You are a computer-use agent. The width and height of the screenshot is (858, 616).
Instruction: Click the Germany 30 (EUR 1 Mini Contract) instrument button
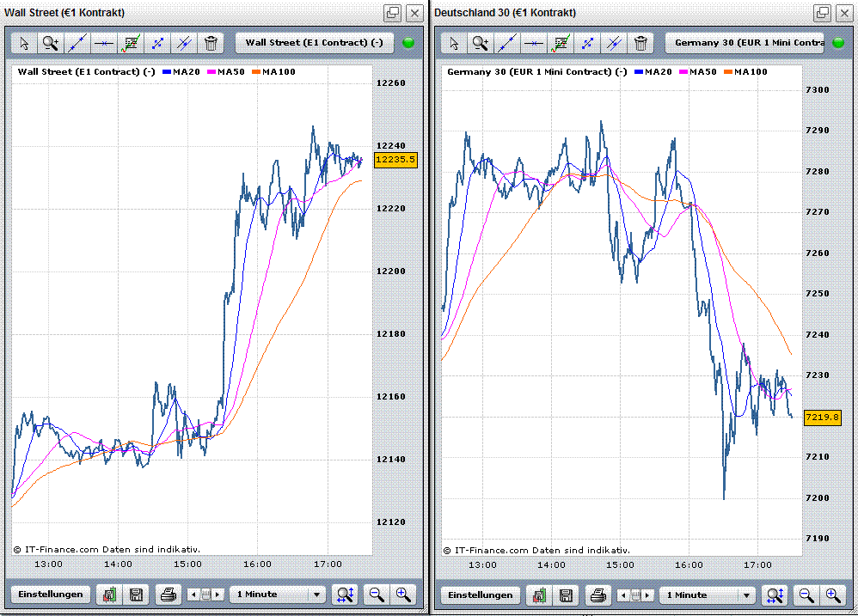[745, 43]
